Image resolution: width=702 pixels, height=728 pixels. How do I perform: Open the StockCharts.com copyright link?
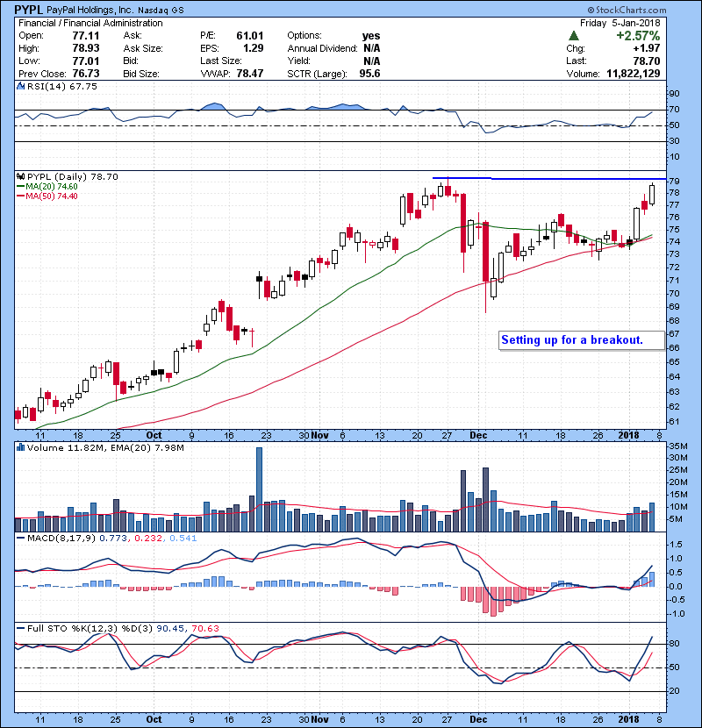click(627, 11)
